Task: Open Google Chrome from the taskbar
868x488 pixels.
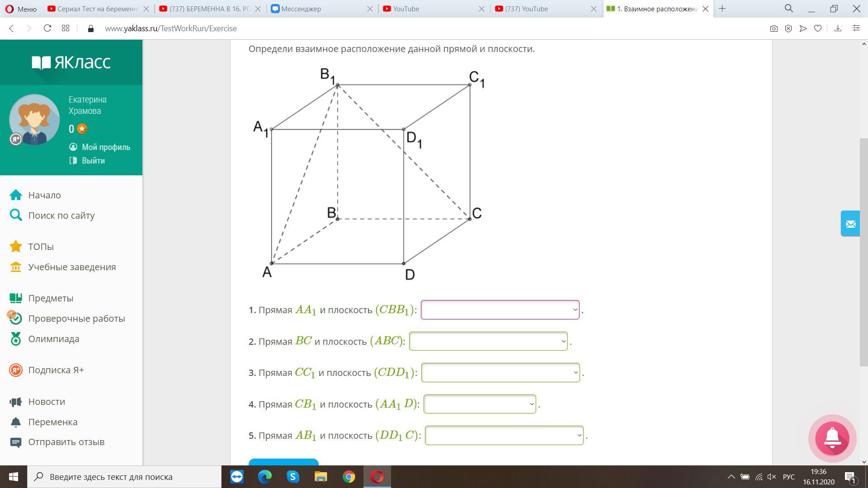Action: (349, 477)
